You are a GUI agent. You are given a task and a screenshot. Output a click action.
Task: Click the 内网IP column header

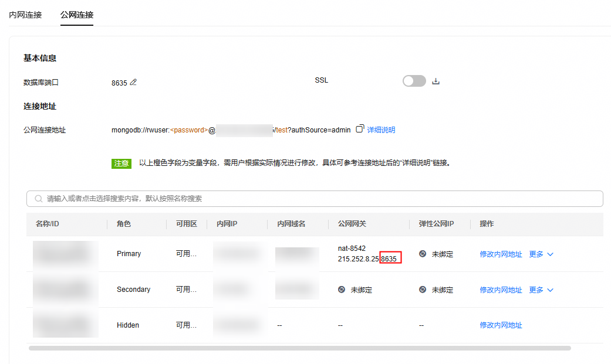(227, 224)
